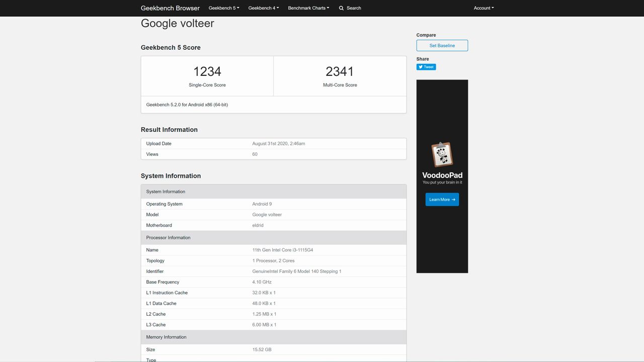Screen dimensions: 644x362
Task: Click memory size value 15.52 GB
Action: pos(262,349)
